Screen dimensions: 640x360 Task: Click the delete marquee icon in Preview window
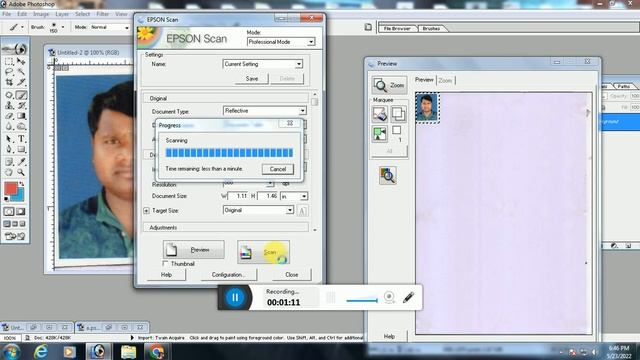(x=380, y=114)
